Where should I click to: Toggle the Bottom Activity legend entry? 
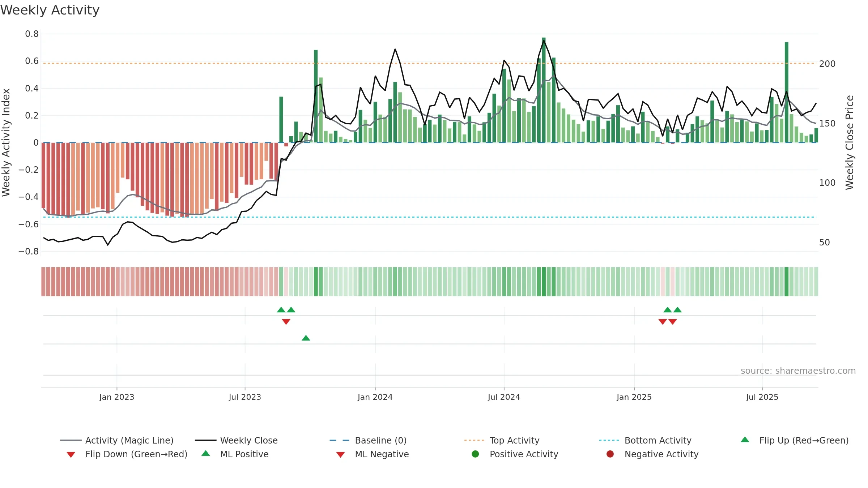645,440
